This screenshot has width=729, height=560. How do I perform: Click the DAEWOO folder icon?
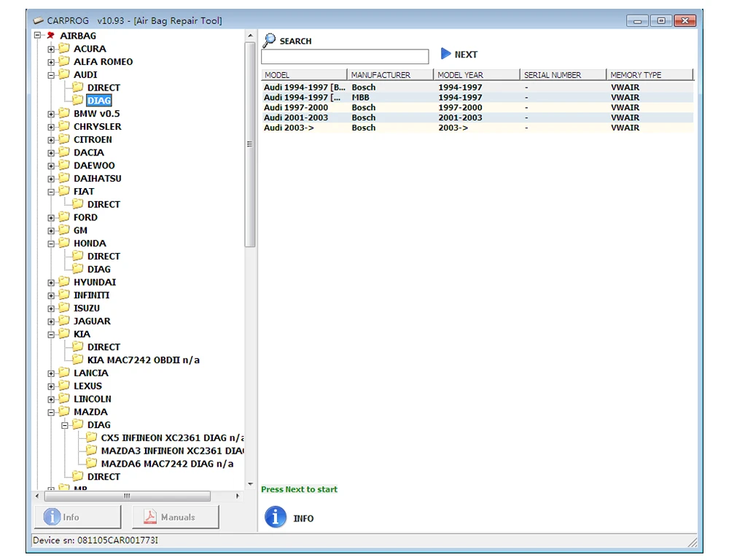tap(64, 165)
